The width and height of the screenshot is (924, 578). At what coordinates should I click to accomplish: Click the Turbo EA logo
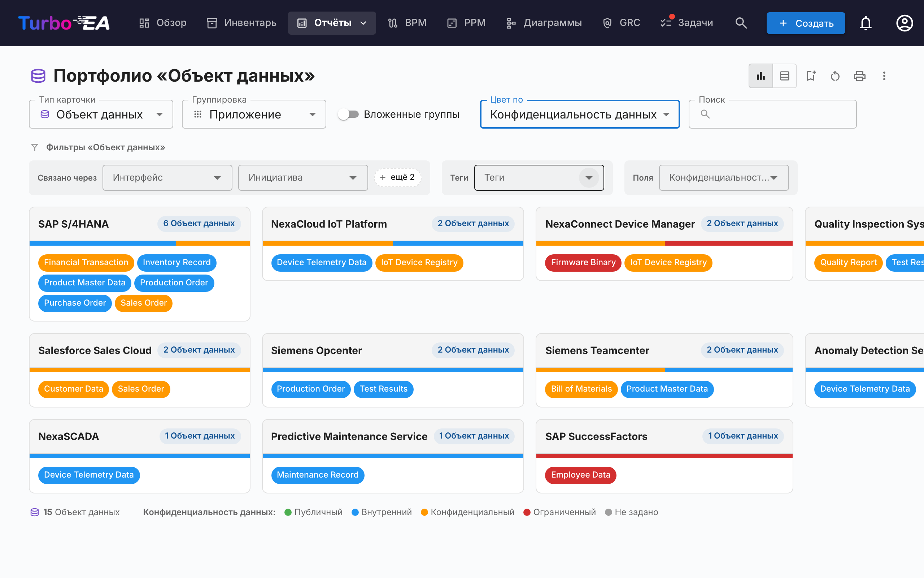click(64, 23)
